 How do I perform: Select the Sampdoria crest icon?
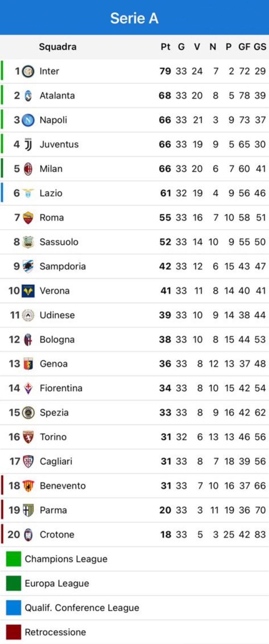(28, 266)
